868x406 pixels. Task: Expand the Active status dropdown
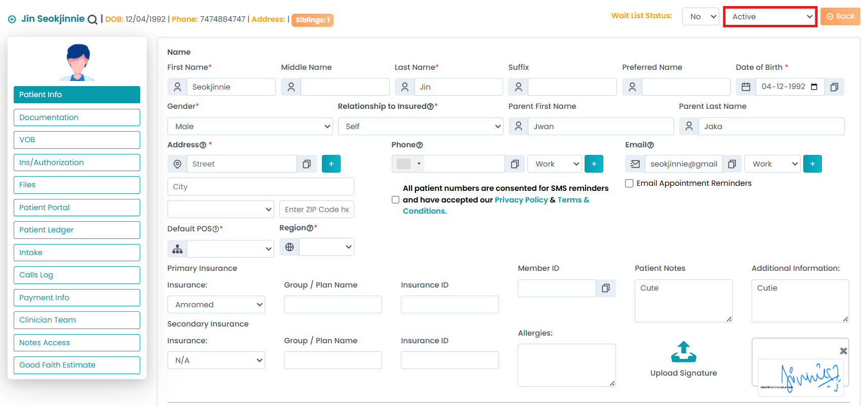point(770,17)
